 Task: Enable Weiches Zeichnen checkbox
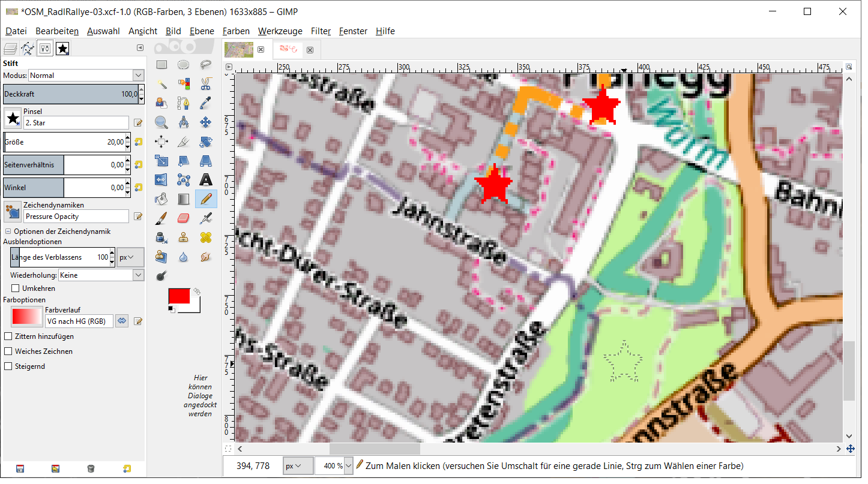pyautogui.click(x=8, y=351)
